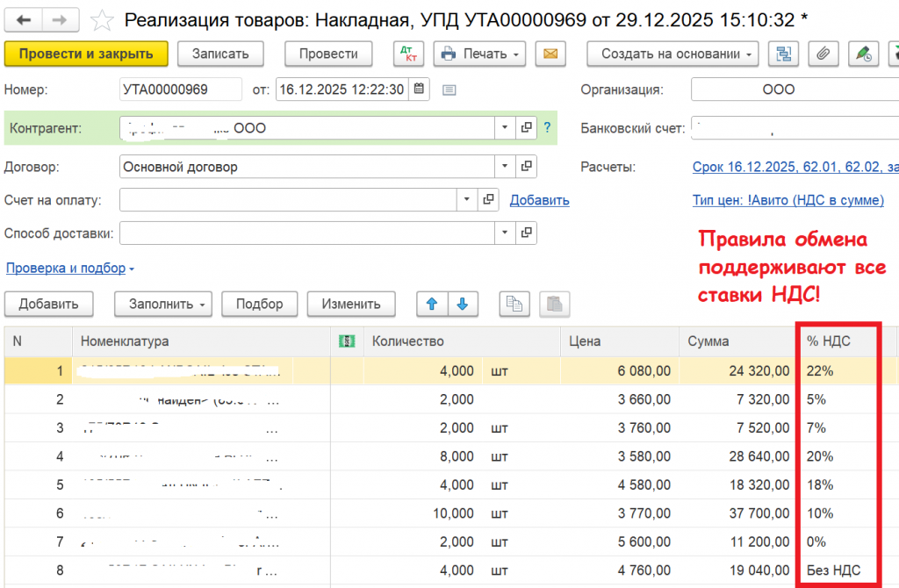Click the sum cell 37 700,00
The width and height of the screenshot is (899, 588).
point(737,513)
